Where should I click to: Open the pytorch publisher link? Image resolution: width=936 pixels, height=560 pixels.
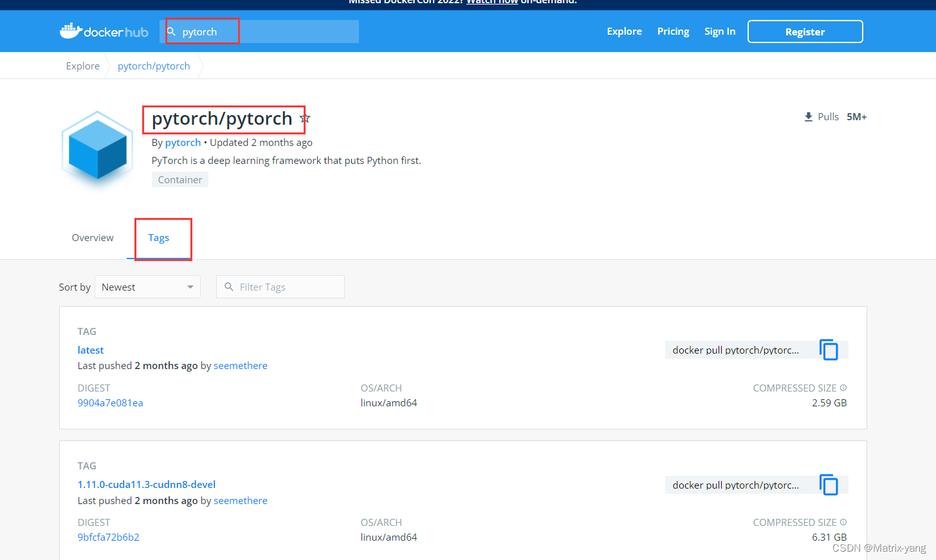point(183,143)
